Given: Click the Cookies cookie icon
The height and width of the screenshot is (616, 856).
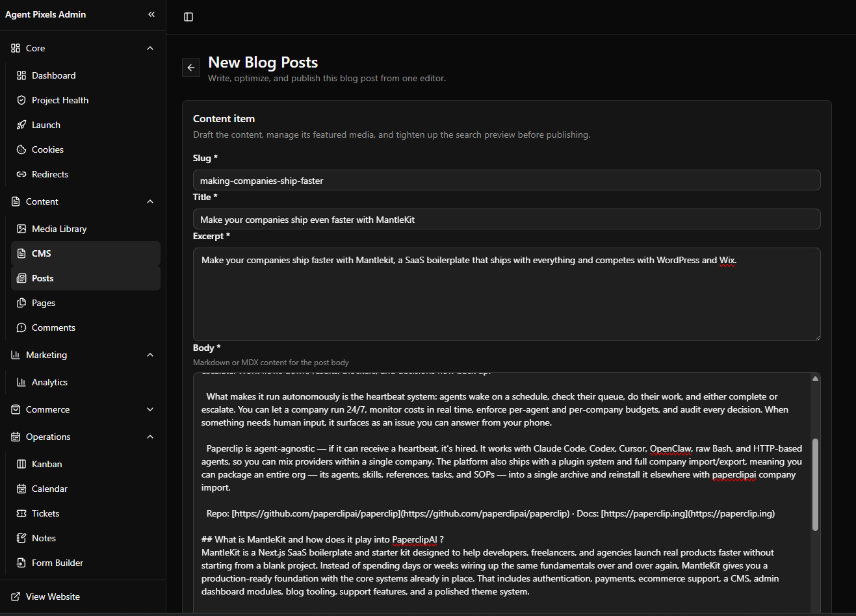Looking at the screenshot, I should 21,149.
